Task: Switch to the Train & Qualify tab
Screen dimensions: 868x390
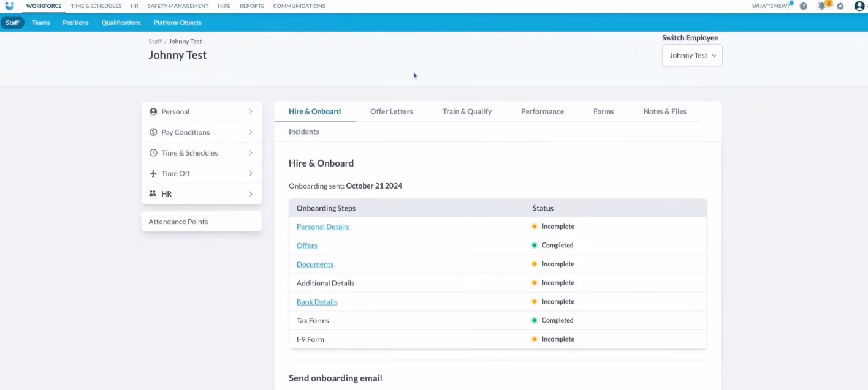Action: (x=467, y=111)
